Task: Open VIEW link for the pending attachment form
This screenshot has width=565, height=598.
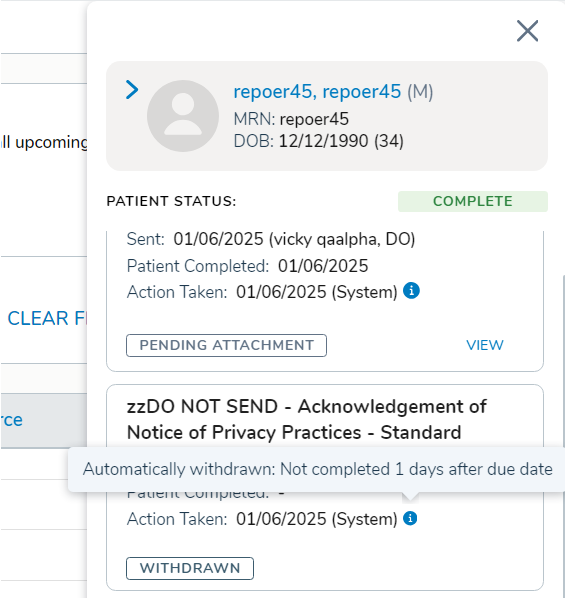Action: [x=485, y=346]
